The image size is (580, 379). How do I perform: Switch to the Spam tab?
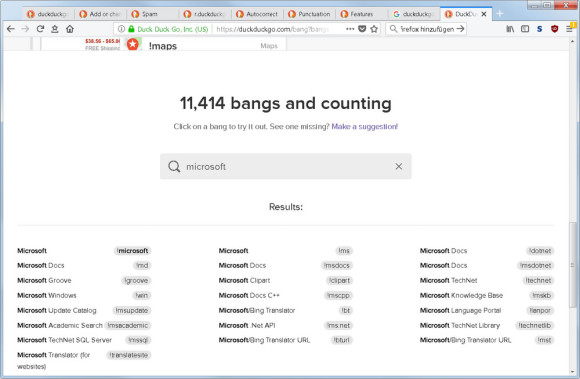coord(152,14)
